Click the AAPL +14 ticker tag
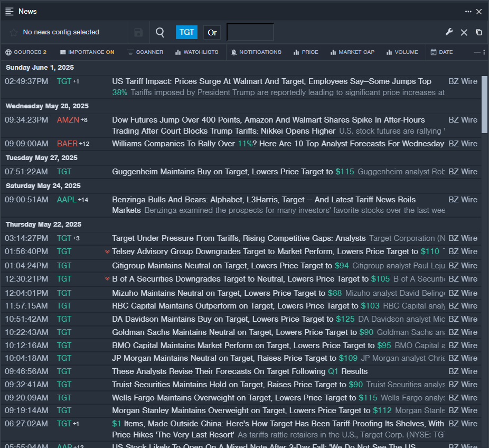Image resolution: width=489 pixels, height=448 pixels. tap(72, 200)
